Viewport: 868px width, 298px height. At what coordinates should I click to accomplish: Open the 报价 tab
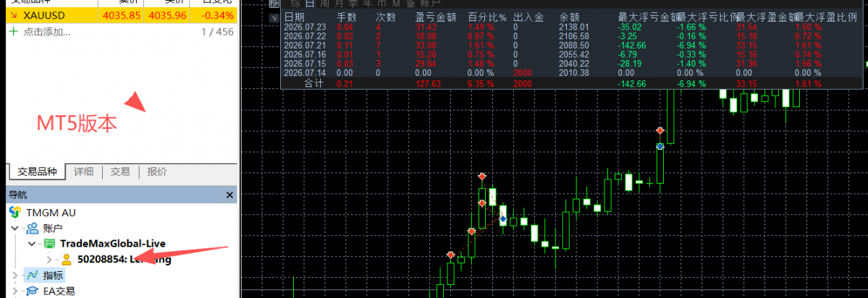[156, 172]
